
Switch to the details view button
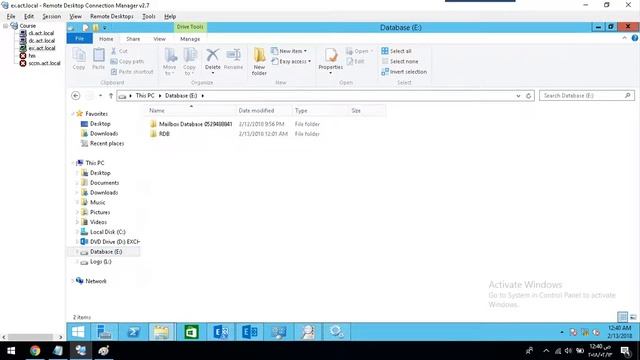coord(622,317)
